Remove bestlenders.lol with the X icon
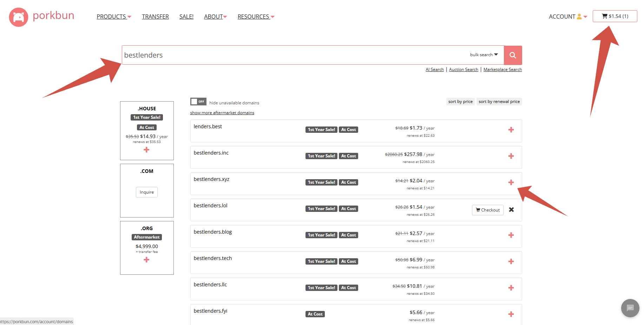The image size is (644, 325). coord(511,210)
